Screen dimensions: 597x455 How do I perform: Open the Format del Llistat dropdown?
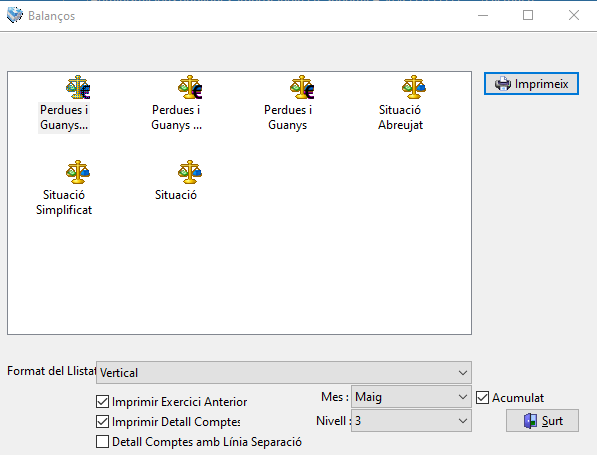284,372
